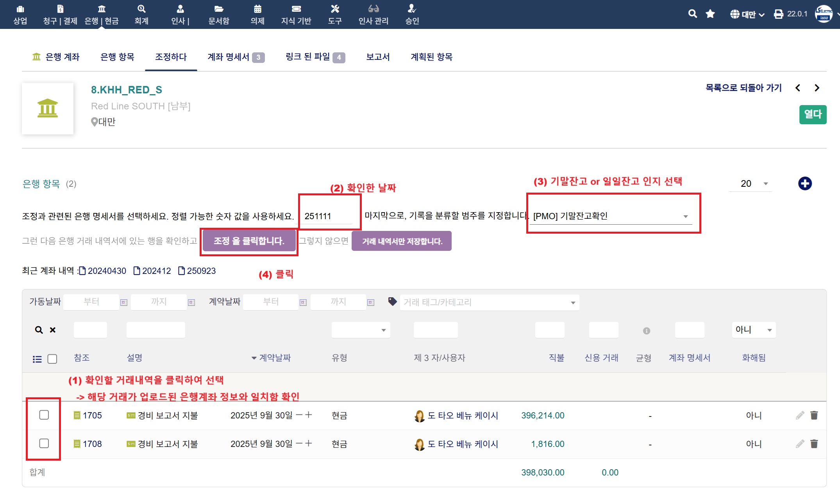Expand the [PMO] 기말잔고확인 category dropdown
This screenshot has width=840, height=504.
tap(685, 216)
